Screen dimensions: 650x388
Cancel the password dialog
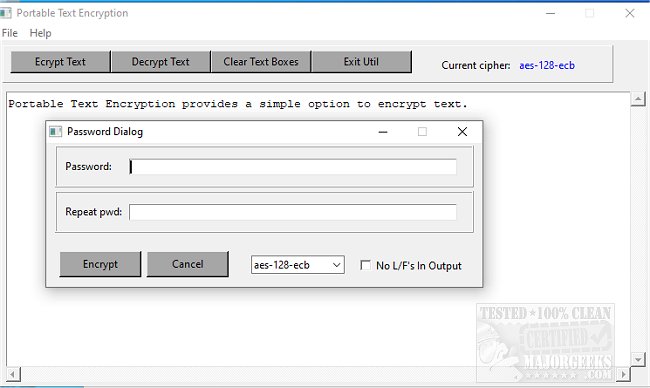point(187,264)
